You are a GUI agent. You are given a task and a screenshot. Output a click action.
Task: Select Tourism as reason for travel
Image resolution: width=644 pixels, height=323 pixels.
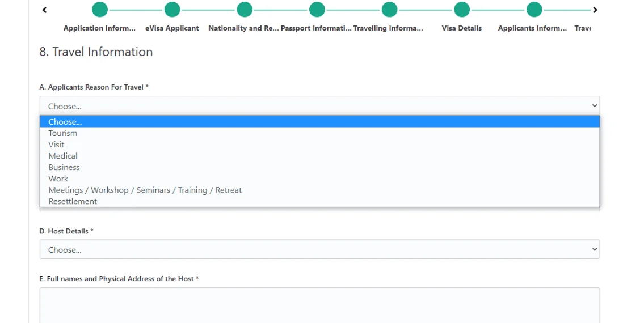click(x=63, y=133)
